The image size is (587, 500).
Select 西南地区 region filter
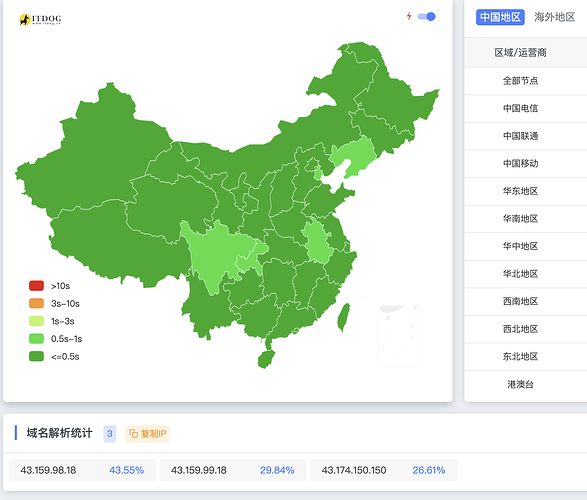point(520,302)
